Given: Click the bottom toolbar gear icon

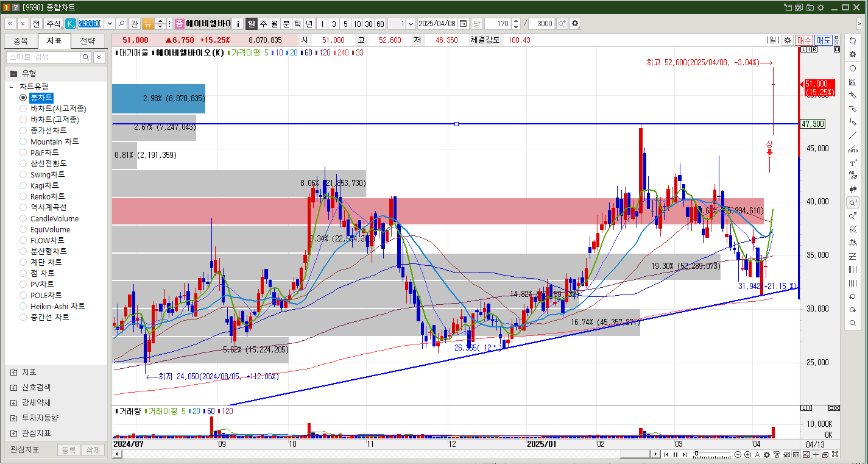Looking at the screenshot, I should (x=767, y=455).
